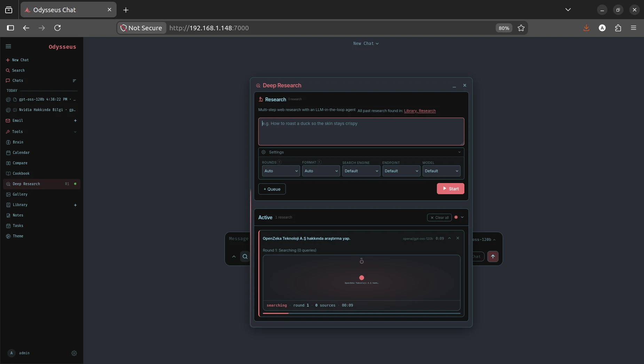The height and width of the screenshot is (364, 644).
Task: Click the red active status dot
Action: click(456, 217)
